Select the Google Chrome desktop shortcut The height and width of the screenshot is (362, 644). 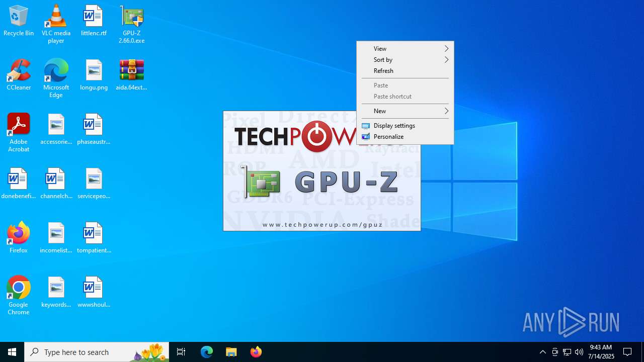pos(19,296)
